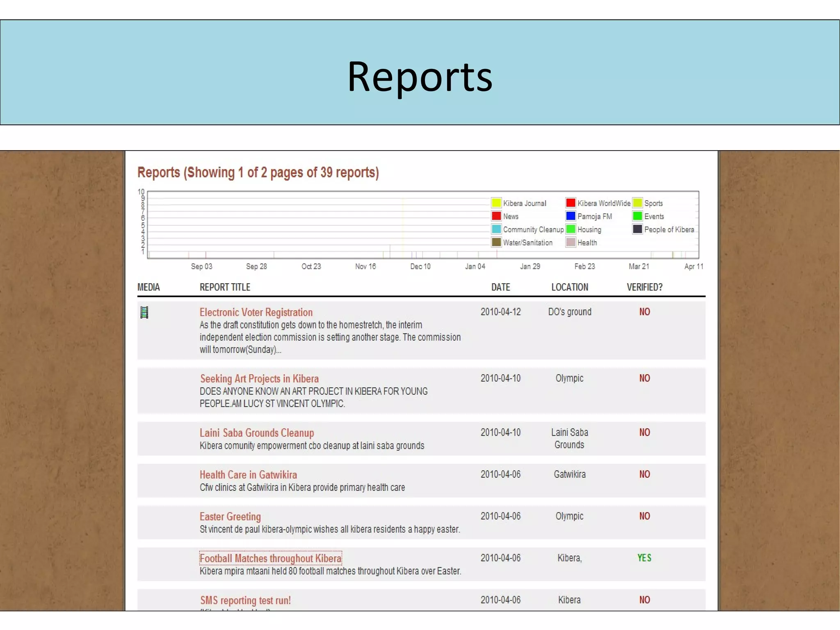
Task: Click the Health pink legend swatch
Action: [x=571, y=242]
